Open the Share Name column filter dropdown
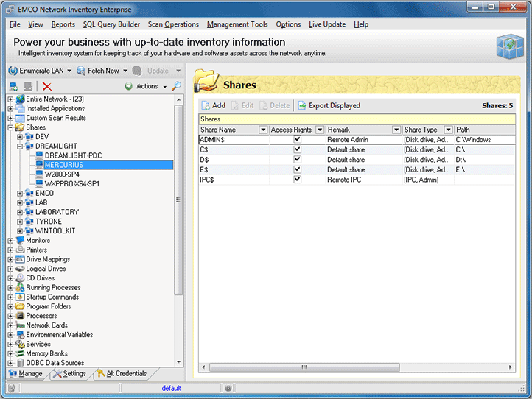 [263, 130]
